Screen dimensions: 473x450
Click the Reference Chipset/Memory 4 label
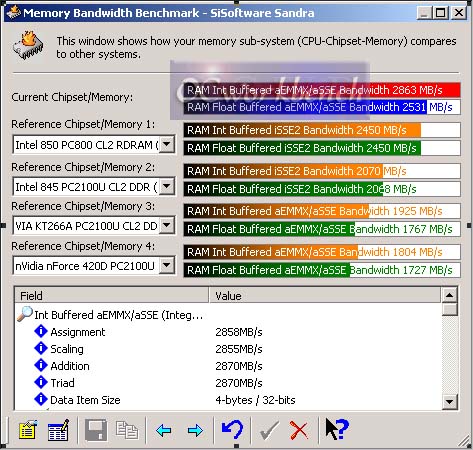tap(83, 246)
